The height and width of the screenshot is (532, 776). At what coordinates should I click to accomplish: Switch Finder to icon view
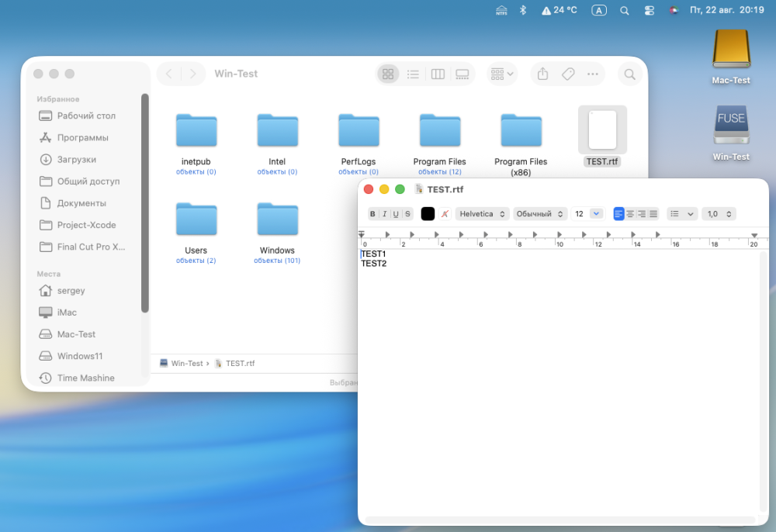(x=388, y=74)
